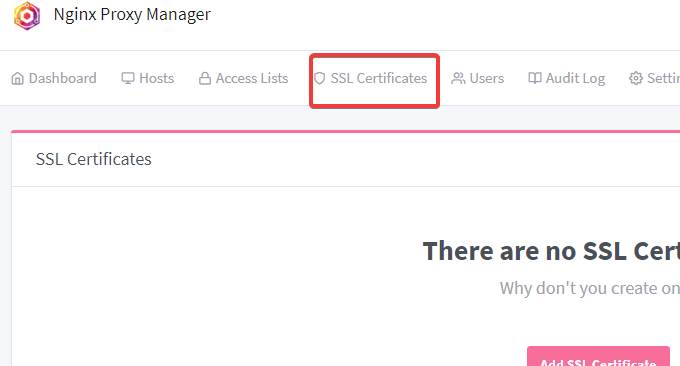Click the gear icon beside Settings
The width and height of the screenshot is (680, 366).
pyautogui.click(x=636, y=78)
